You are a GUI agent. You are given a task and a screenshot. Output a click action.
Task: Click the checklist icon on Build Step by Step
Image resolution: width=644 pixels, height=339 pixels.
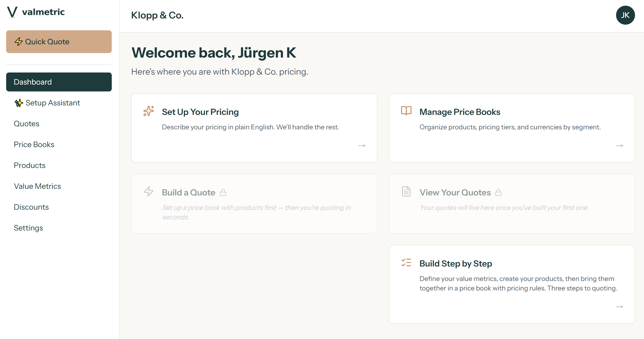pos(406,263)
